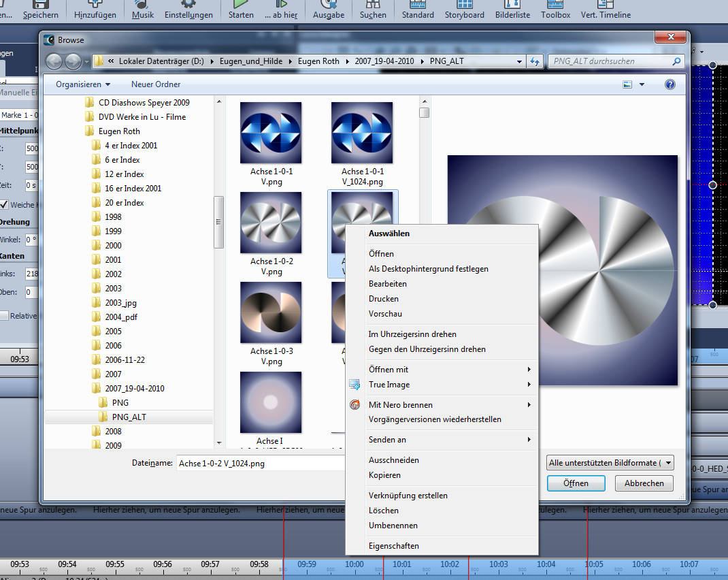Select Umbenennen in the context menu
Image resolution: width=728 pixels, height=580 pixels.
coord(393,526)
